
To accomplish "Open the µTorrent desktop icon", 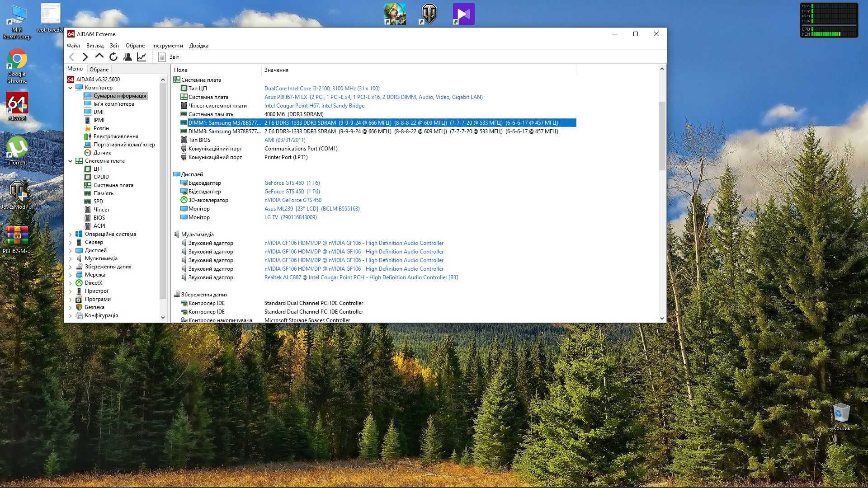I will (x=17, y=151).
